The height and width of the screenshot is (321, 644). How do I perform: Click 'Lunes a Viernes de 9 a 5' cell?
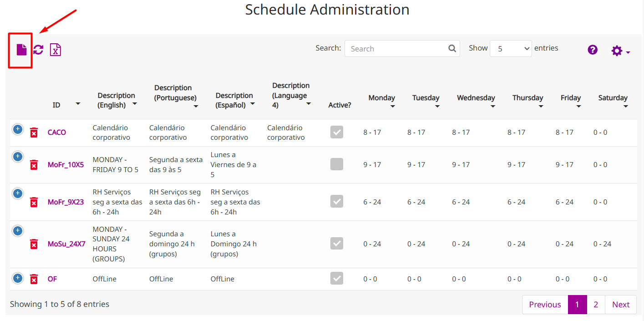point(233,165)
